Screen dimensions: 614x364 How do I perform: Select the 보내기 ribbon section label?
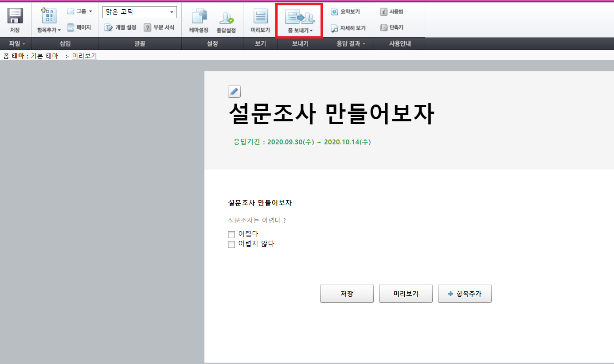coord(300,43)
